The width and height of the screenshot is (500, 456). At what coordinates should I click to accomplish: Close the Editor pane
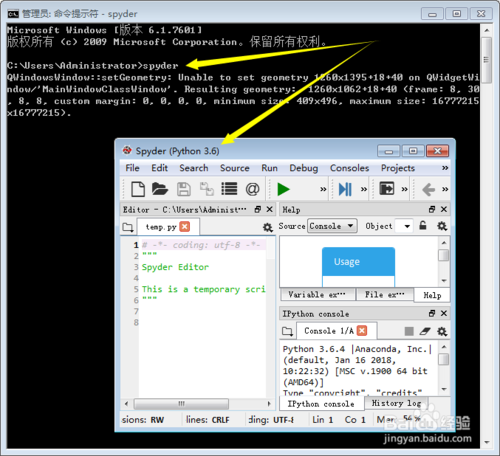269,209
